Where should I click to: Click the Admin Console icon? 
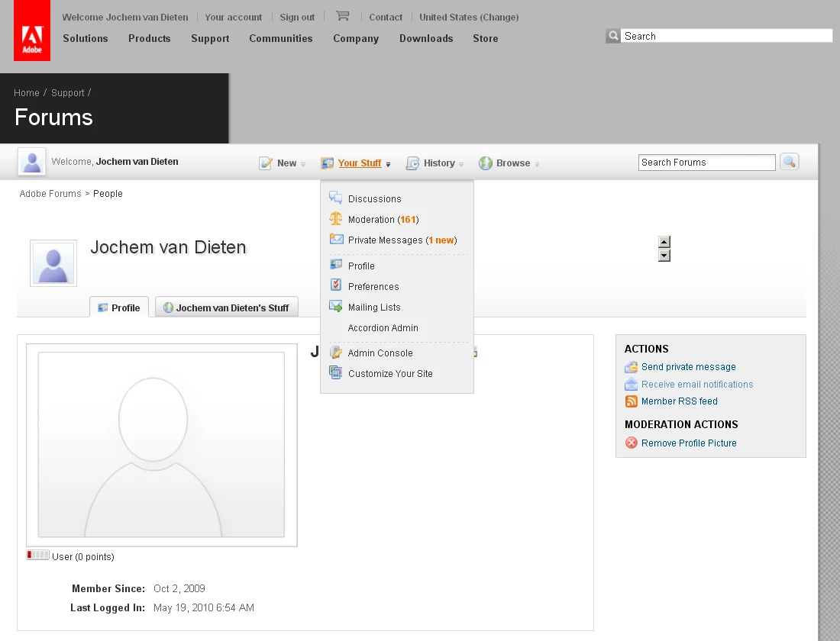click(x=335, y=353)
